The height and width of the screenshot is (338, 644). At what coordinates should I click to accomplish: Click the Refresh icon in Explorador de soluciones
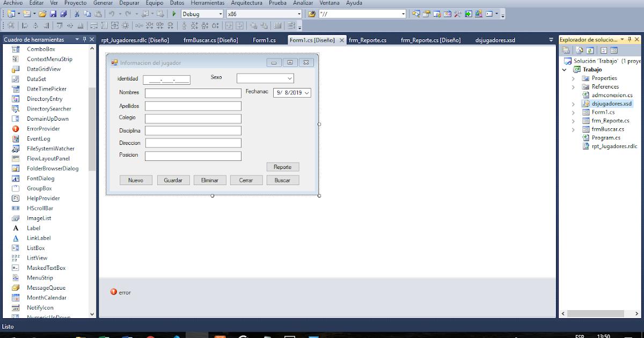[x=590, y=49]
